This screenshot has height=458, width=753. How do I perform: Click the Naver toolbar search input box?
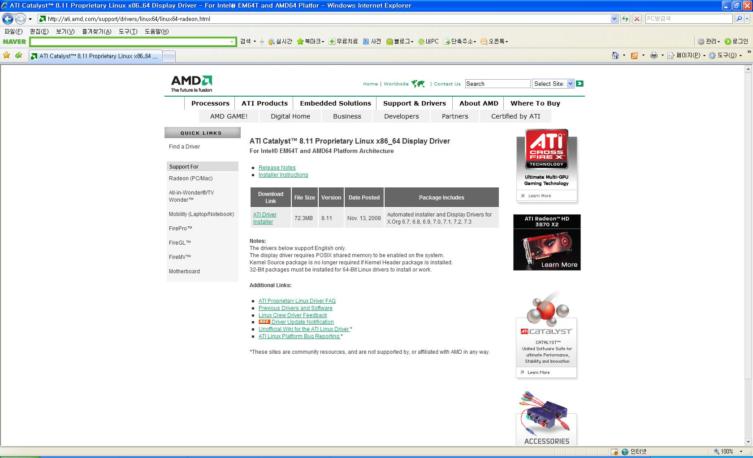coord(133,42)
